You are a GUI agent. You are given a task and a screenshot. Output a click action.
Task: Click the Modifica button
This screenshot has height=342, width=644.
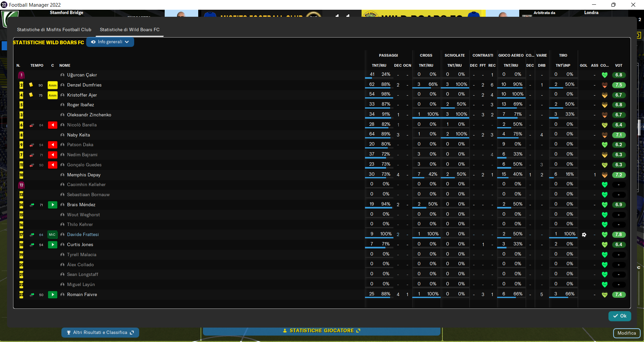[627, 333]
